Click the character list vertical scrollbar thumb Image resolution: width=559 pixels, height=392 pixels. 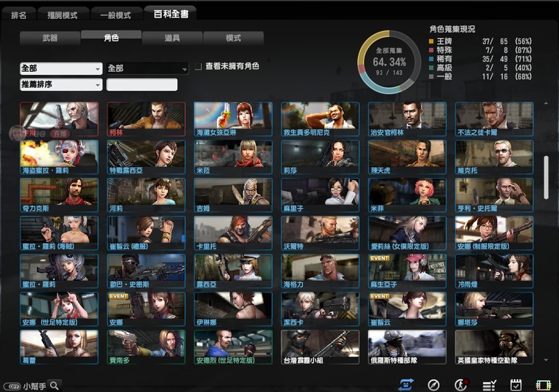[546, 177]
